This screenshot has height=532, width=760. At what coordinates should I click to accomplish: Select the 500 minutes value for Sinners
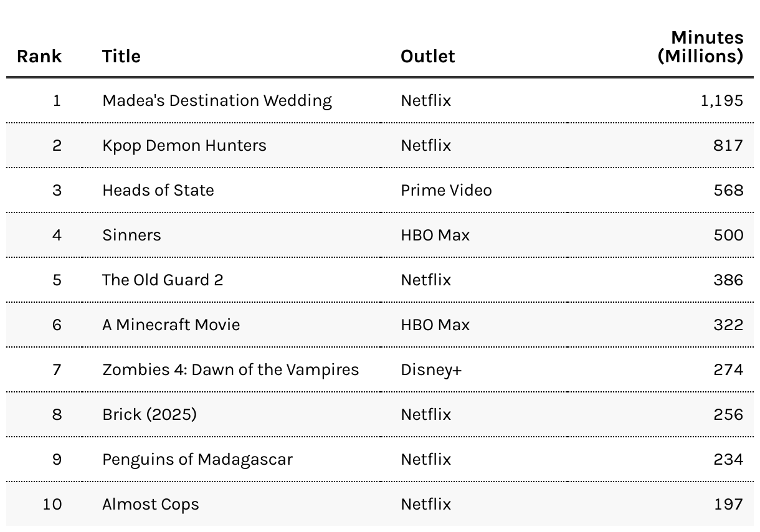click(729, 235)
